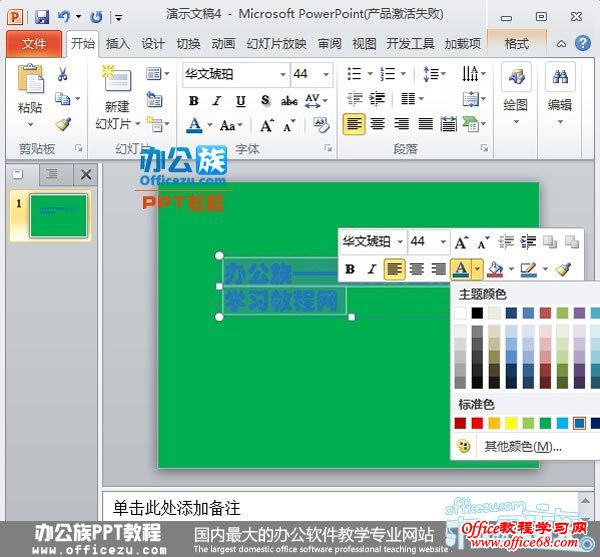This screenshot has height=557, width=600.
Task: Switch to the 插入 (Insert) tab
Action: 118,44
